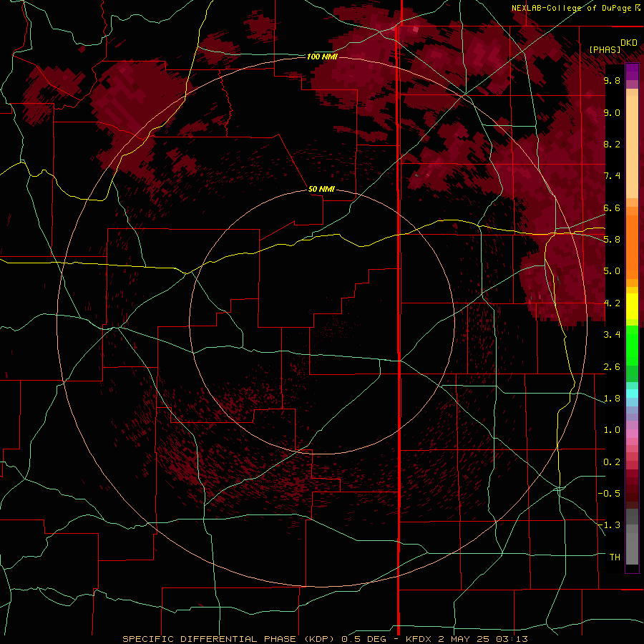
Task: Click the 7.4 value on color scale
Action: [x=612, y=176]
